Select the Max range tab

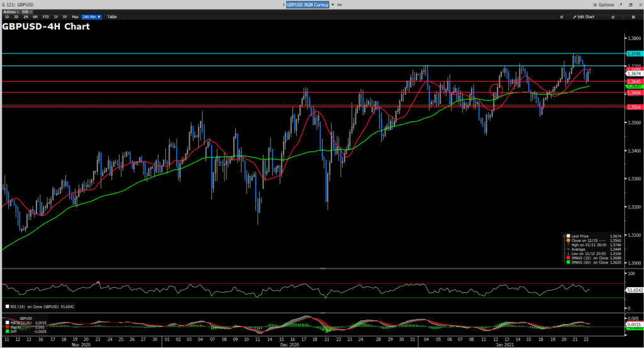(x=75, y=17)
